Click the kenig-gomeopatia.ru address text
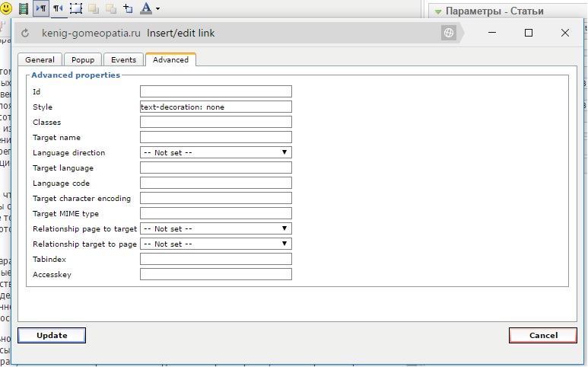588x367 pixels. [91, 33]
